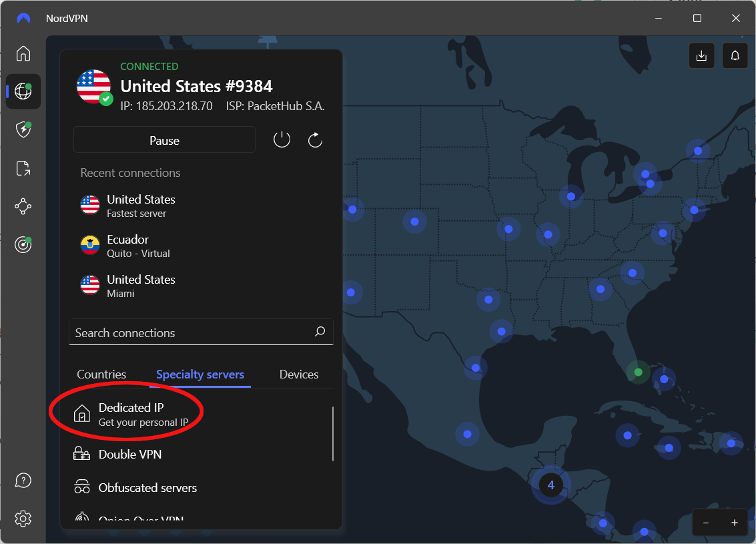Select the globe VPN connection sidebar icon
Image resolution: width=756 pixels, height=544 pixels.
(23, 91)
